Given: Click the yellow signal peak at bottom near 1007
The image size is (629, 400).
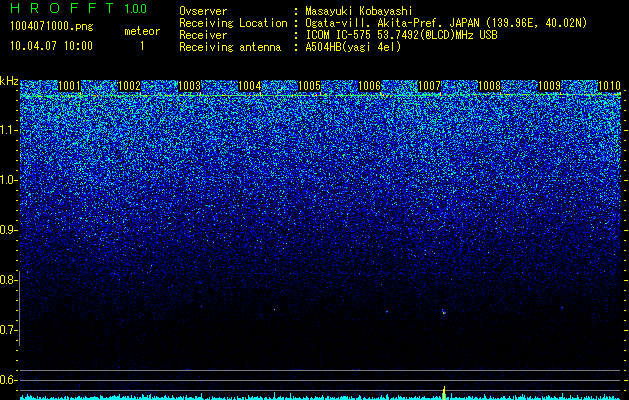Looking at the screenshot, I should pos(444,393).
